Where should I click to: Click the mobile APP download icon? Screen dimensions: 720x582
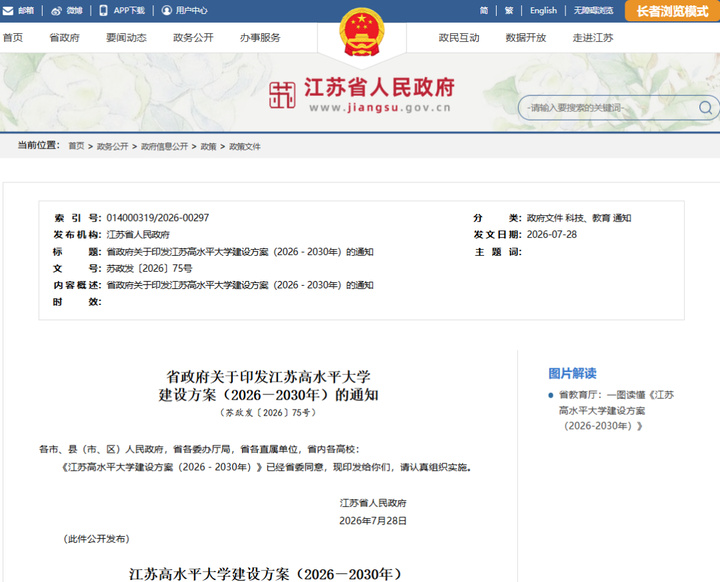pos(103,10)
